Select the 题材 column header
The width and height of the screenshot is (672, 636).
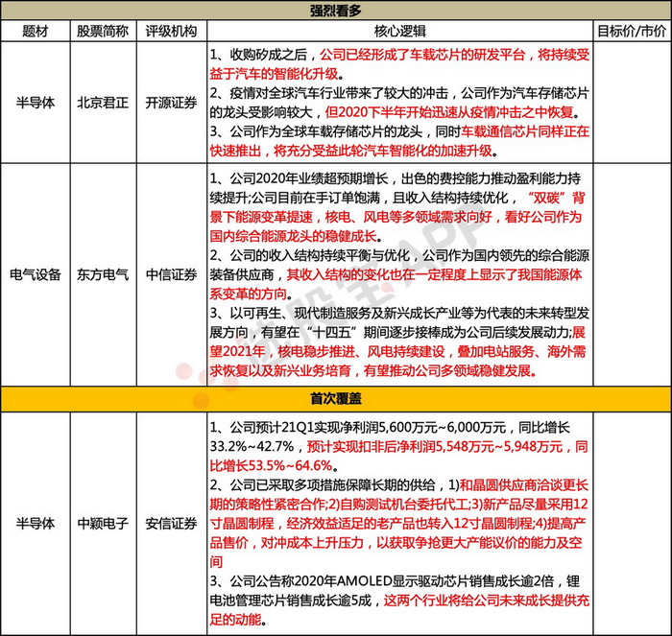(x=36, y=31)
